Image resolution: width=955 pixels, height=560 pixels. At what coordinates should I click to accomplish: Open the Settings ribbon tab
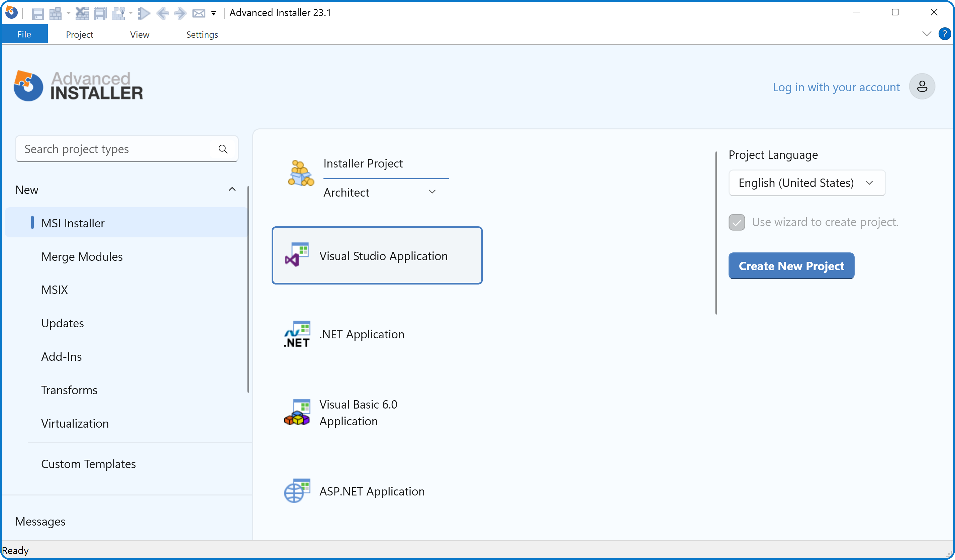point(202,34)
